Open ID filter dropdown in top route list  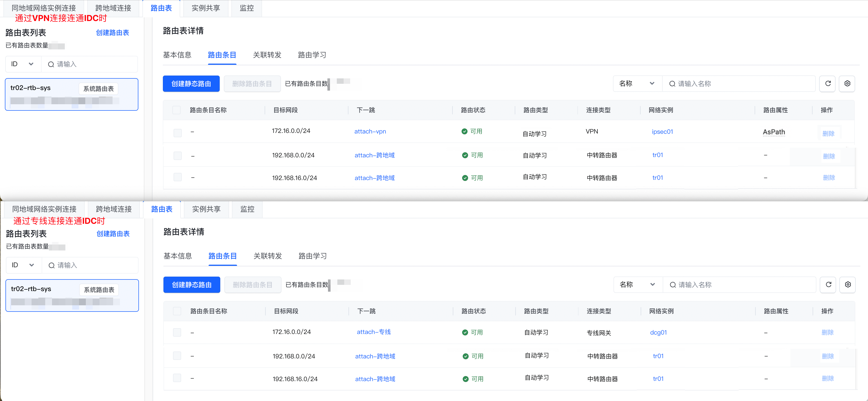(23, 64)
